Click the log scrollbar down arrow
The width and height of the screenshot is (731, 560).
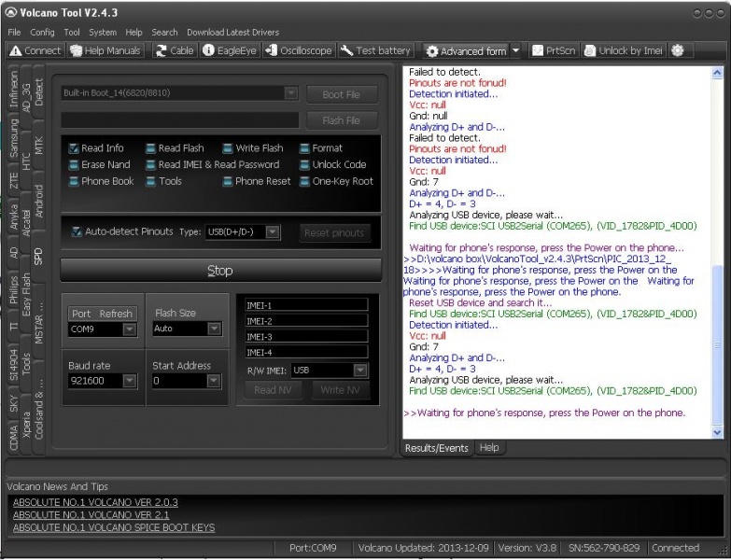pyautogui.click(x=717, y=432)
